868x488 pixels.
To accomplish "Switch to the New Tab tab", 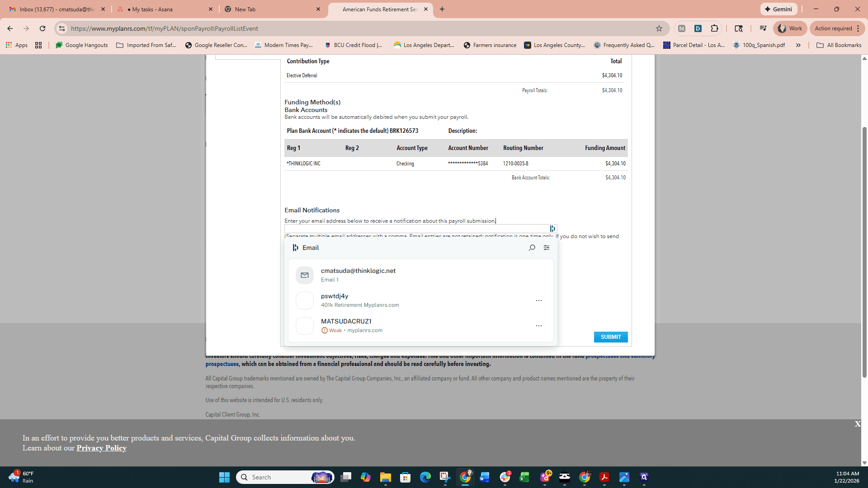I will (272, 9).
